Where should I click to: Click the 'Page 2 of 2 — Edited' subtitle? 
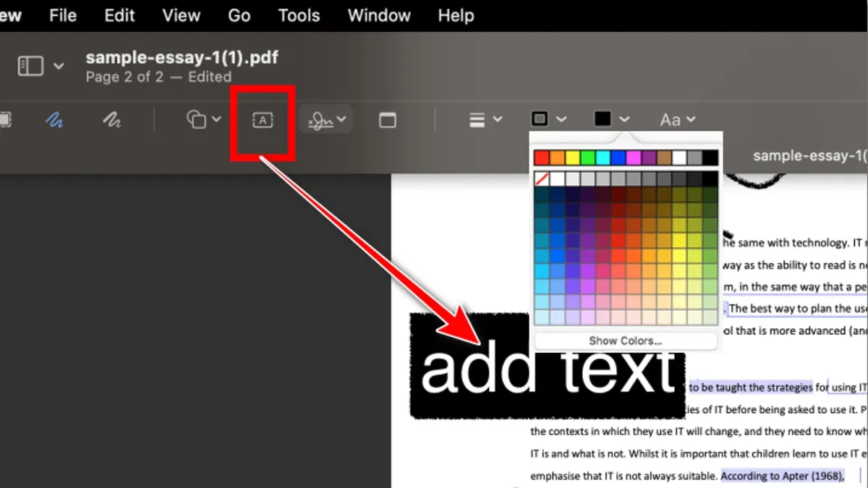(158, 77)
